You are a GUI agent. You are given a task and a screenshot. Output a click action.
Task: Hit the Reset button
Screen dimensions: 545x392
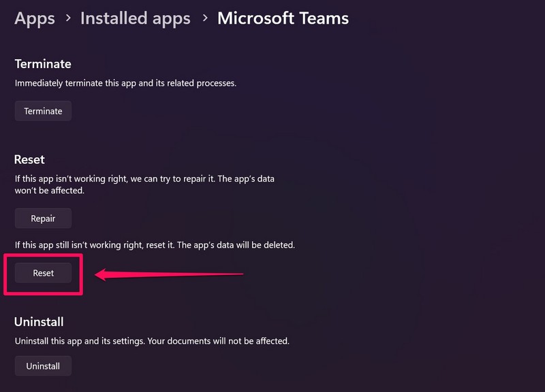43,273
